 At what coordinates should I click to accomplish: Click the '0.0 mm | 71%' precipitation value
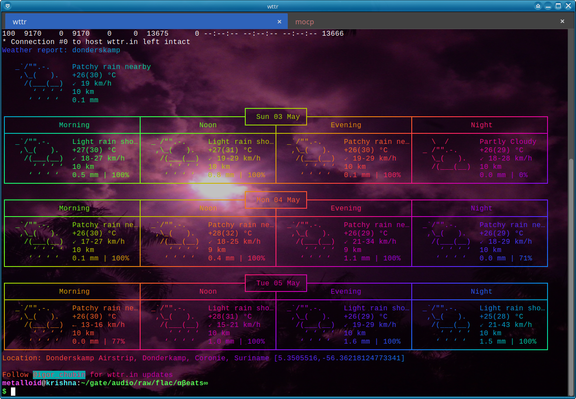click(506, 258)
